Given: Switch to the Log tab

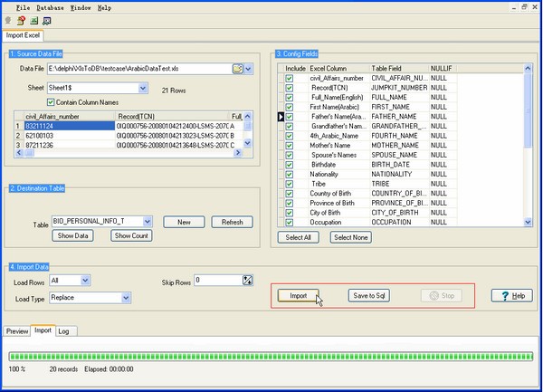Looking at the screenshot, I should coord(63,331).
